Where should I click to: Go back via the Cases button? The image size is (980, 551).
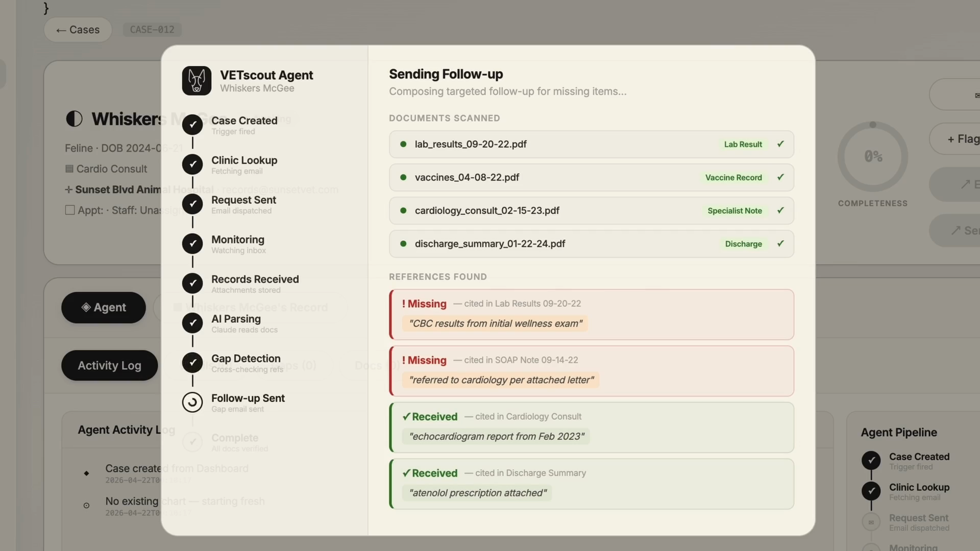pyautogui.click(x=78, y=30)
